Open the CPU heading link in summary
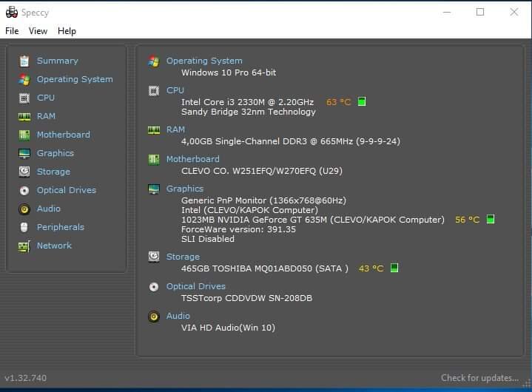The image size is (532, 392). click(175, 90)
